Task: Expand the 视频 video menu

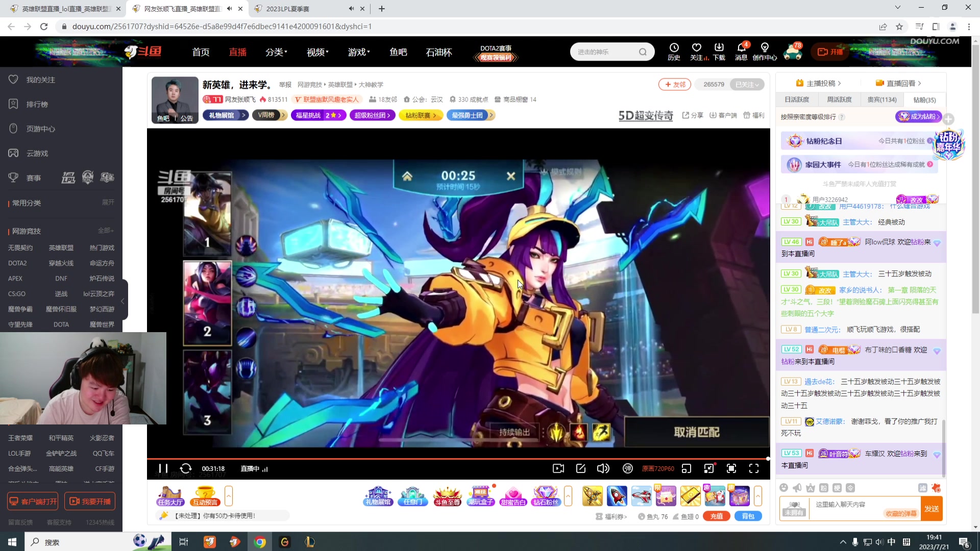Action: [x=317, y=52]
